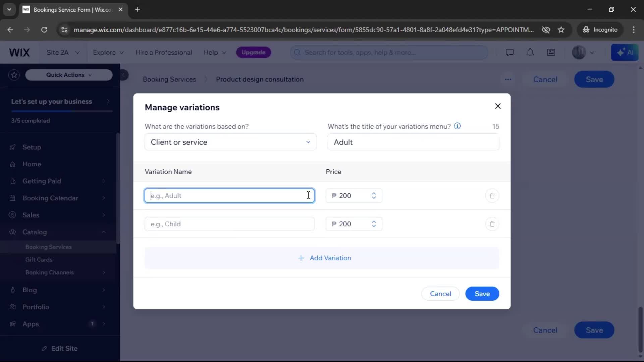Edit the variations menu title field
Viewport: 644px width, 362px height.
click(x=413, y=142)
